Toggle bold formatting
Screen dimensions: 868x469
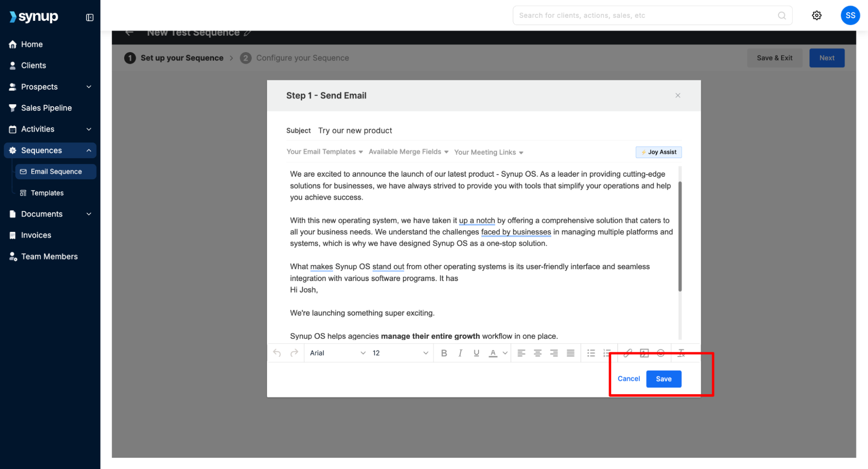(x=444, y=353)
